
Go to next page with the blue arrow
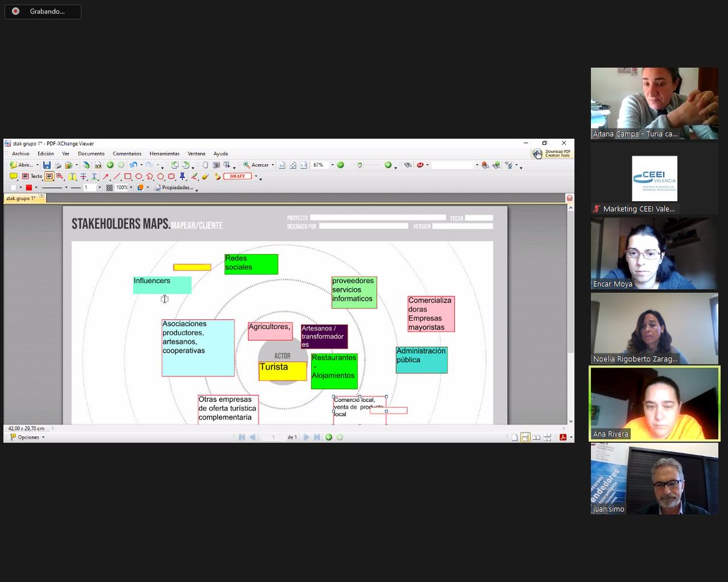coord(306,437)
